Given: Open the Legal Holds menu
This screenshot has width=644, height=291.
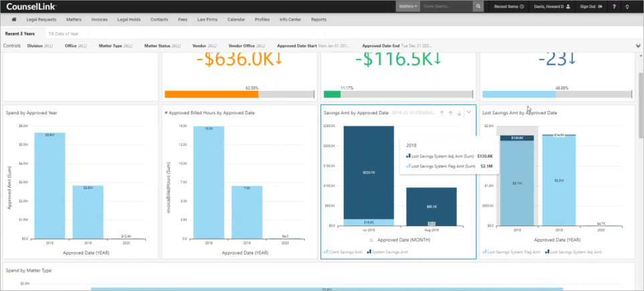Looking at the screenshot, I should pos(128,19).
